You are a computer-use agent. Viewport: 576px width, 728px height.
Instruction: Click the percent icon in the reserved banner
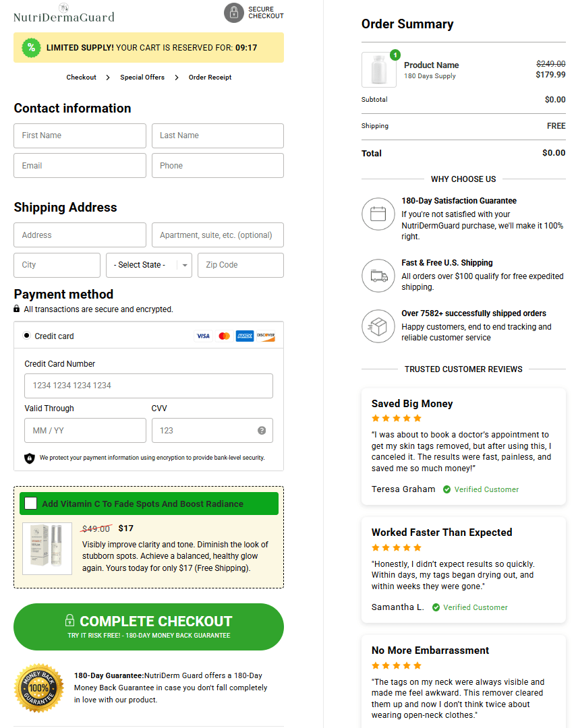[x=30, y=47]
